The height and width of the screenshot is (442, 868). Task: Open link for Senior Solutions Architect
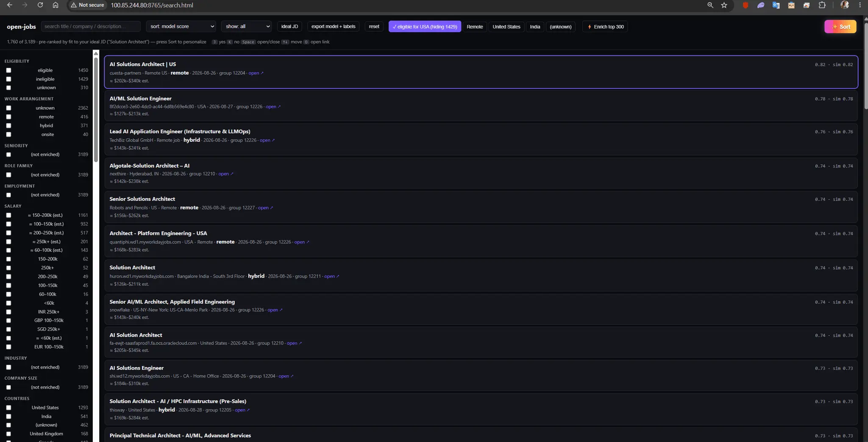[x=265, y=207]
